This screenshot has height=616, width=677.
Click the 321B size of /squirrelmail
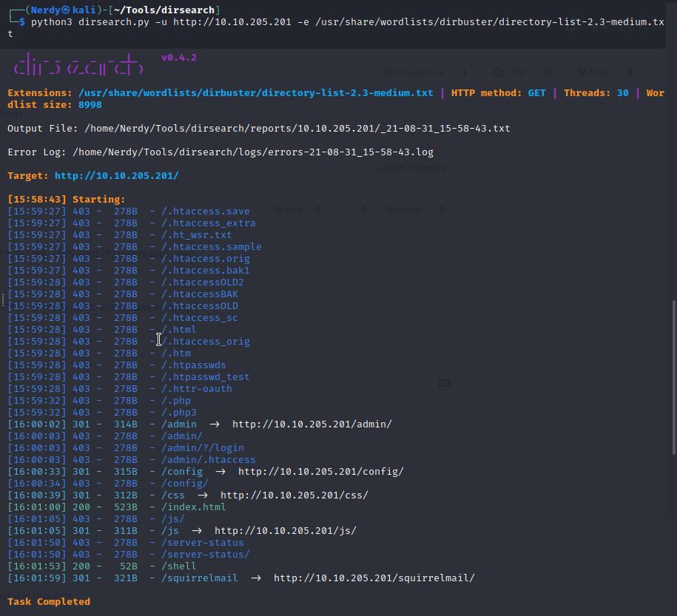point(126,578)
